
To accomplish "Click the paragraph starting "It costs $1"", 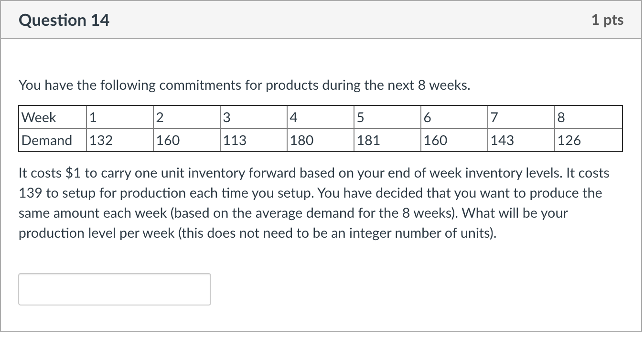I will (313, 203).
